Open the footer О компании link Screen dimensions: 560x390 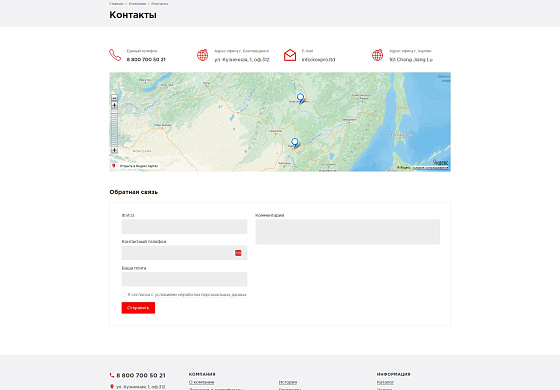click(x=201, y=382)
